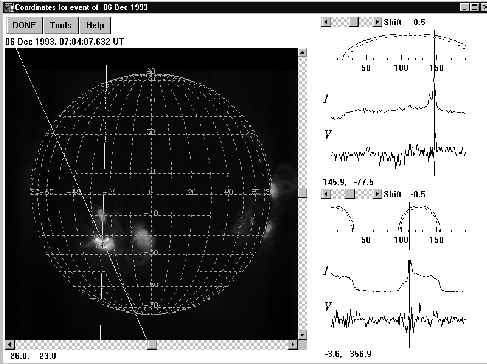487x364 pixels.
Task: Click the vertical scrollbar thumb beside solar image
Action: pos(302,193)
